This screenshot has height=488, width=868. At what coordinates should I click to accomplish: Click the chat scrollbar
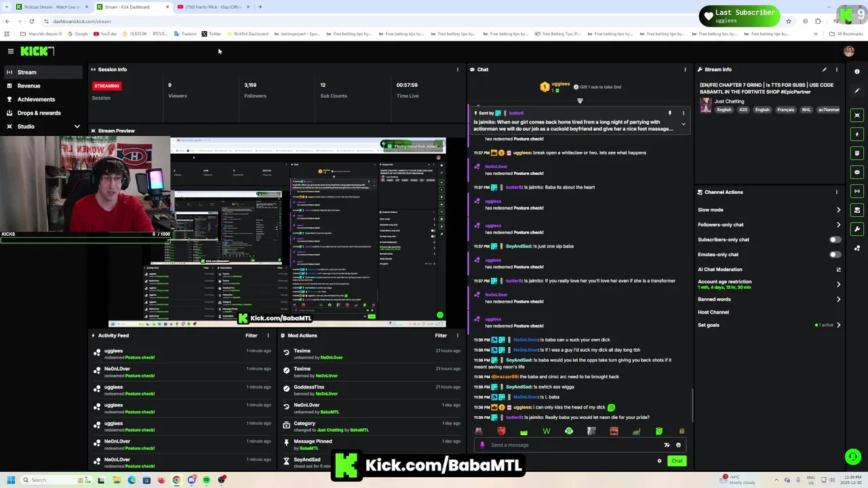click(x=692, y=405)
